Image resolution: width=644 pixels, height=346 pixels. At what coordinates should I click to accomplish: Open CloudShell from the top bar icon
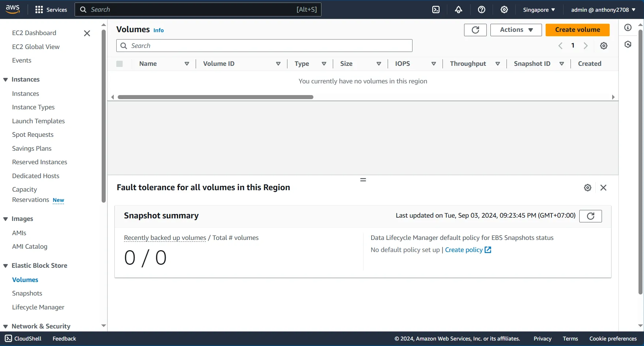pos(436,10)
